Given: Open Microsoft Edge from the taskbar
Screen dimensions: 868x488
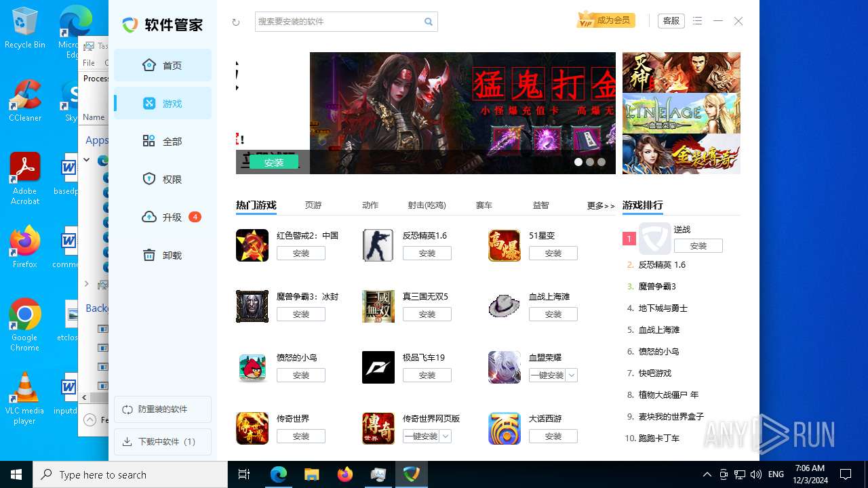Looking at the screenshot, I should click(x=279, y=474).
